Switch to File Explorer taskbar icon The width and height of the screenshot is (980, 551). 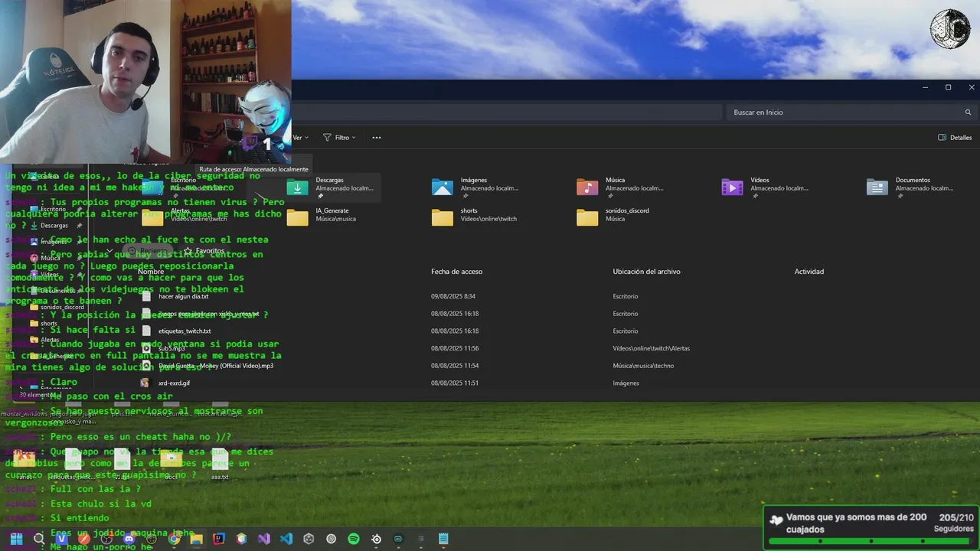pos(196,539)
